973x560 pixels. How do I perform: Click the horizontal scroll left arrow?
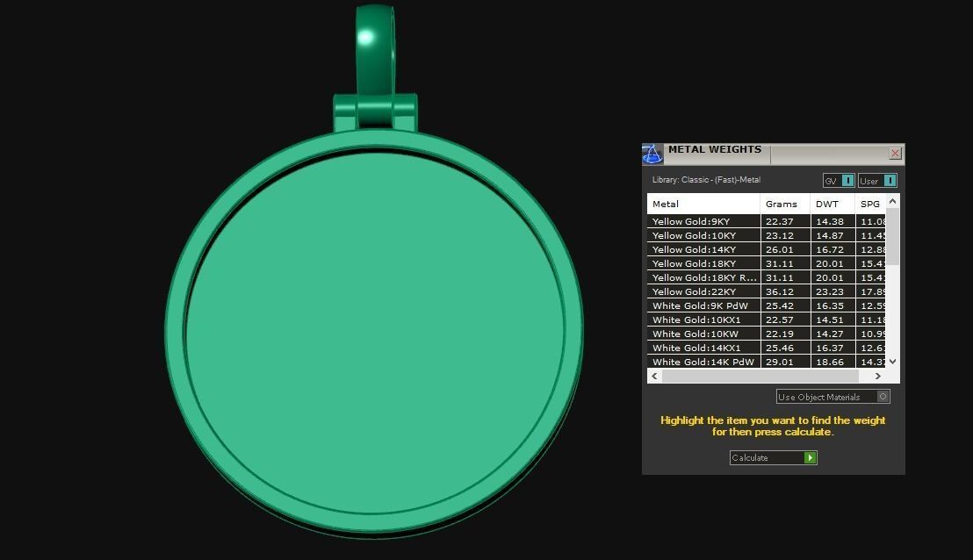click(654, 376)
